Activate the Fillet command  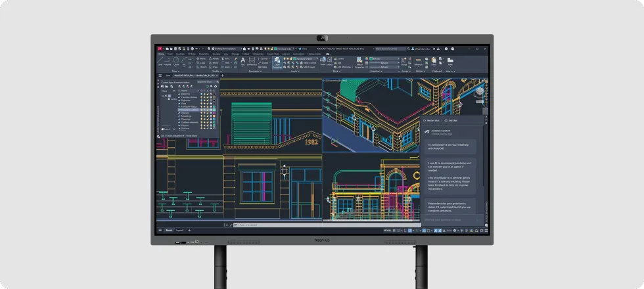(225, 63)
